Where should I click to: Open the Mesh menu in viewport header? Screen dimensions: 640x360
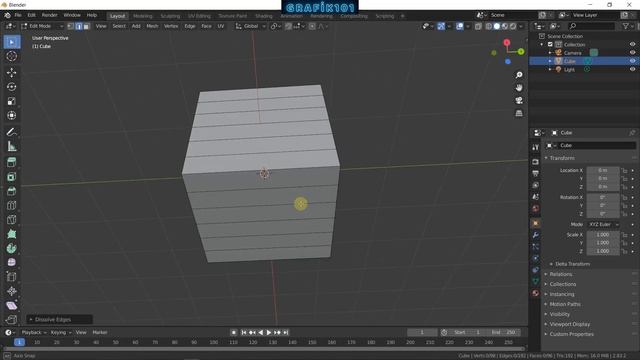coord(152,26)
